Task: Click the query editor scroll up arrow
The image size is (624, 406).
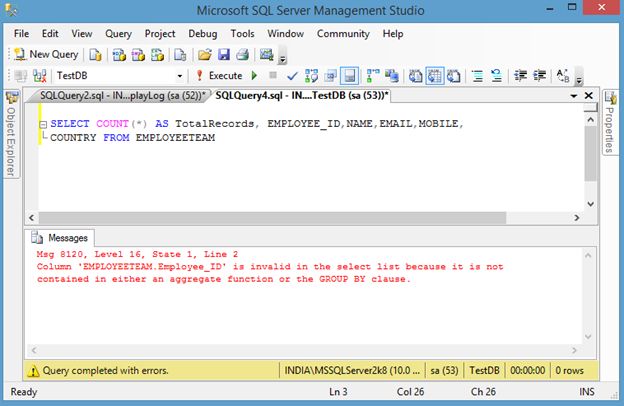Action: (591, 120)
